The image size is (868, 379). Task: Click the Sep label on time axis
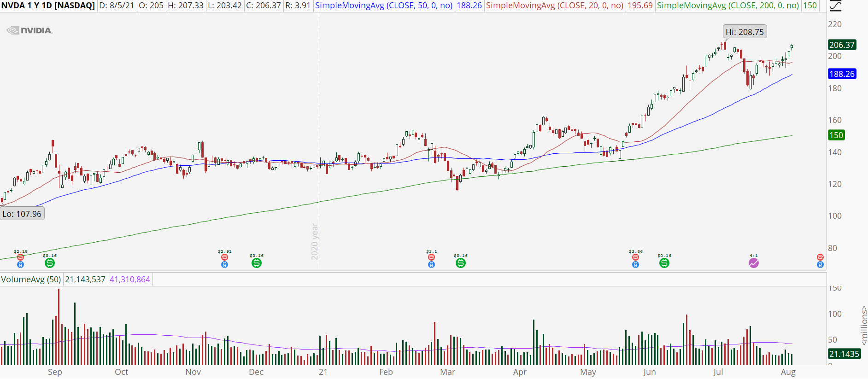coord(55,372)
